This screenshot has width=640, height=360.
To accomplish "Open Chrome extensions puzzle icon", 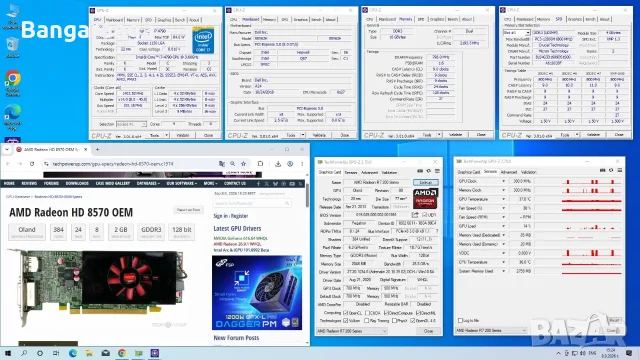I will click(260, 164).
